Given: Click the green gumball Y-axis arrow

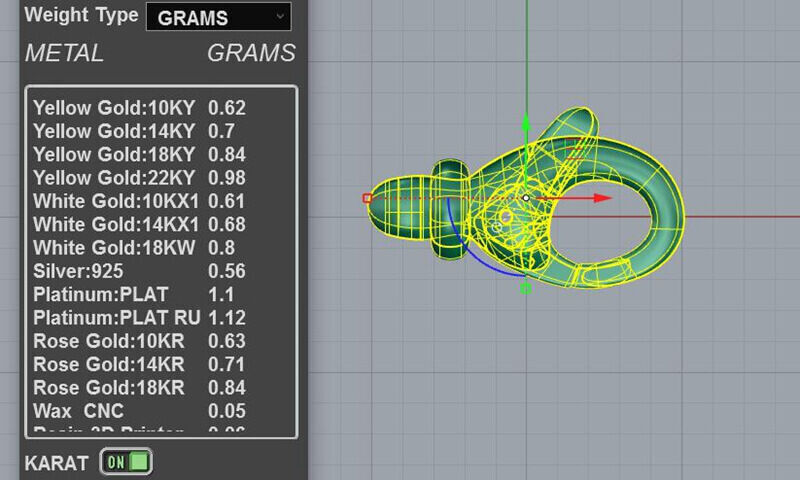Looking at the screenshot, I should pos(526,122).
